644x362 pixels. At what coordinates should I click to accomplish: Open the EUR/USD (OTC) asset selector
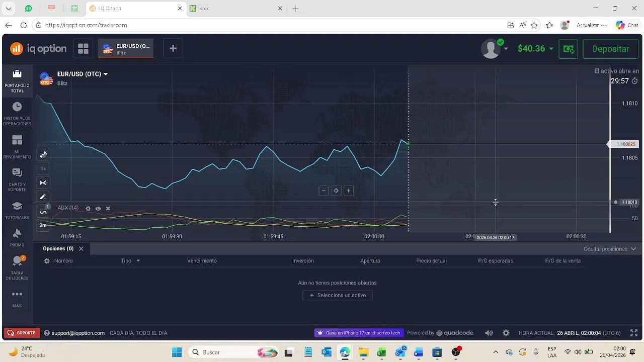coord(83,74)
